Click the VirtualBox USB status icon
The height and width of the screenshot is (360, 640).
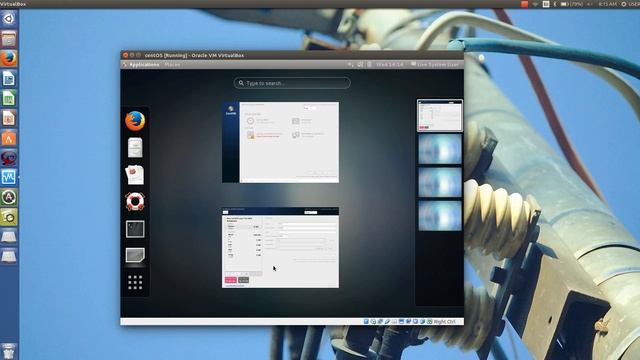coord(387,322)
